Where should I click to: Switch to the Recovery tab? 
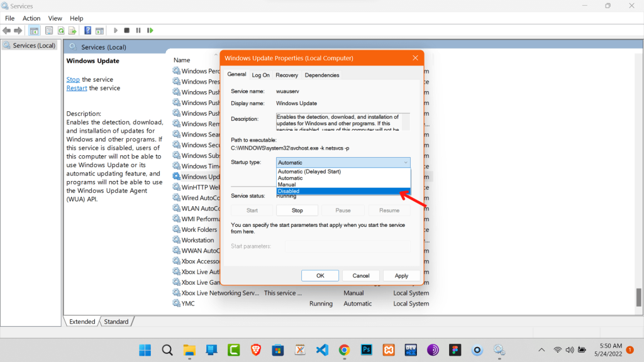[x=287, y=75]
